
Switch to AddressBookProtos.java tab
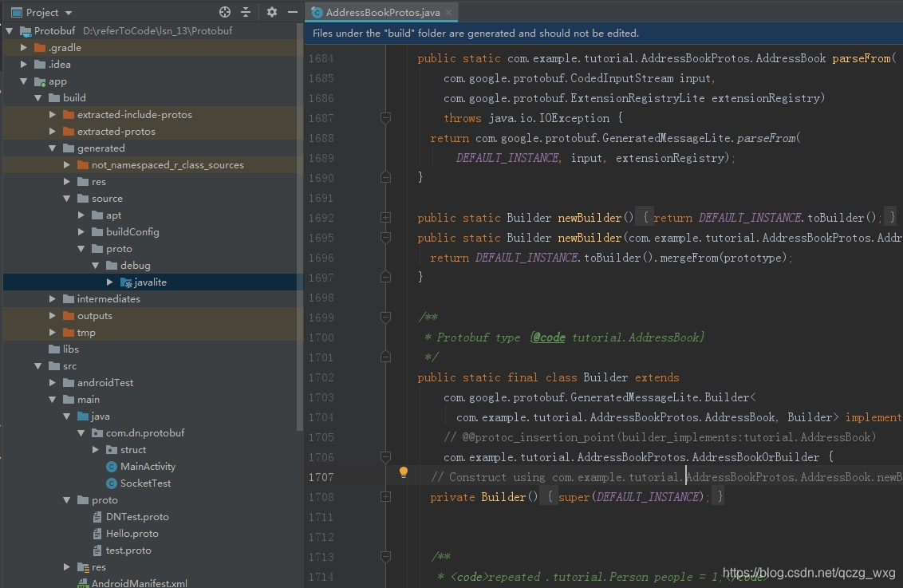(x=382, y=12)
